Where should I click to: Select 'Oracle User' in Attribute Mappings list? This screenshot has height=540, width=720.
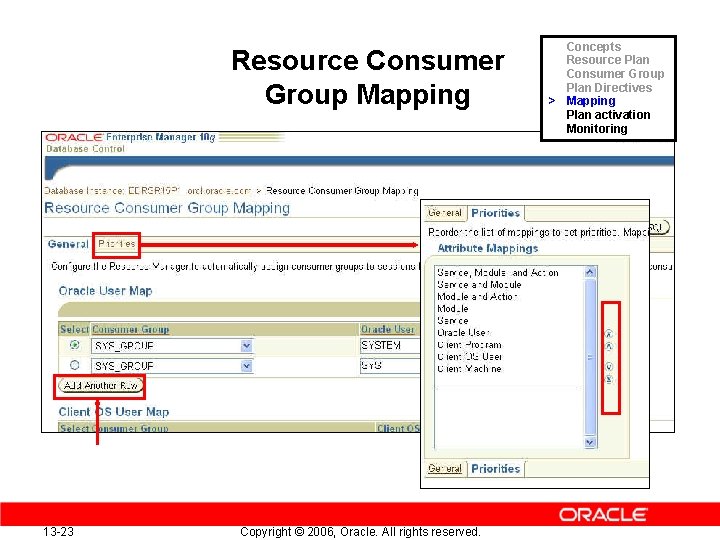point(463,332)
